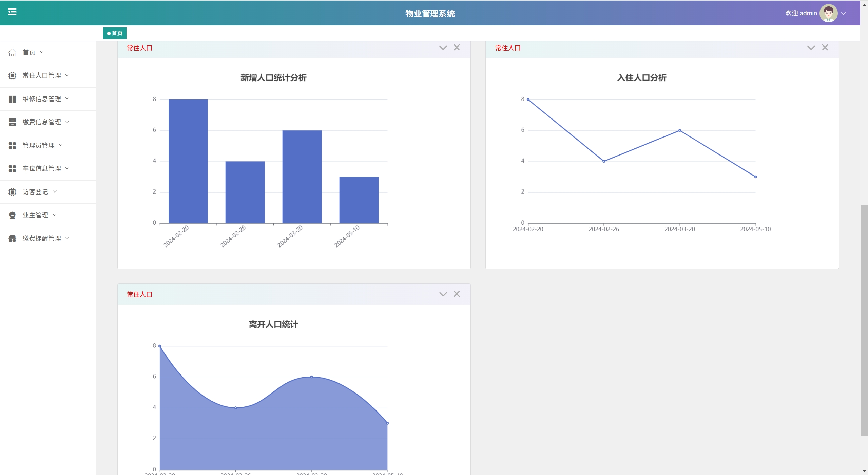868x475 pixels.
Task: Expand the 管理员管理 menu
Action: click(x=38, y=146)
